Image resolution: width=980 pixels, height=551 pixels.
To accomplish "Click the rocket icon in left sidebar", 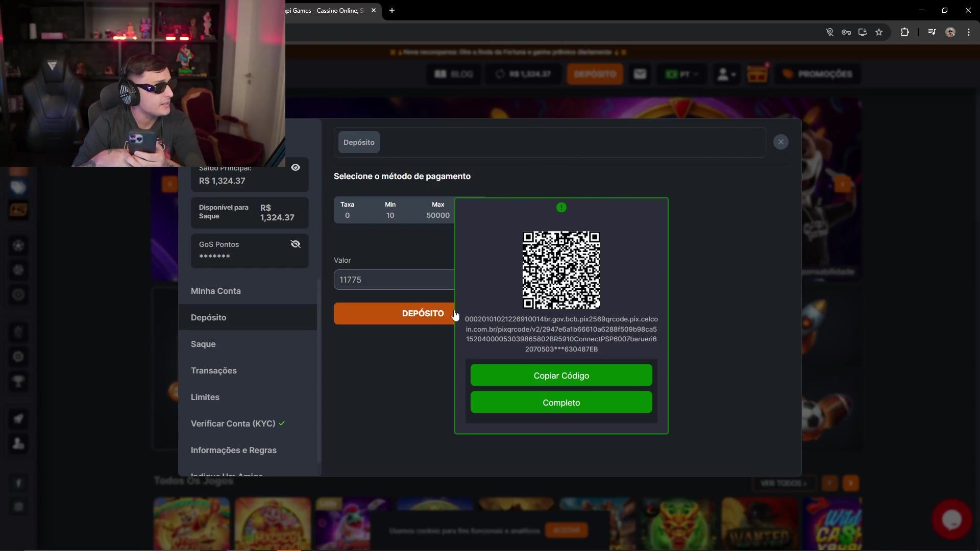I will [x=18, y=419].
